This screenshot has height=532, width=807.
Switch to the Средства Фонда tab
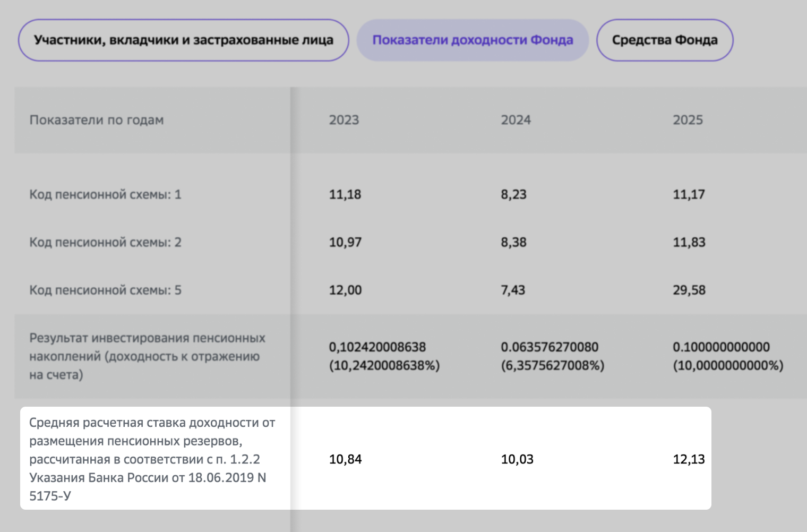[665, 40]
